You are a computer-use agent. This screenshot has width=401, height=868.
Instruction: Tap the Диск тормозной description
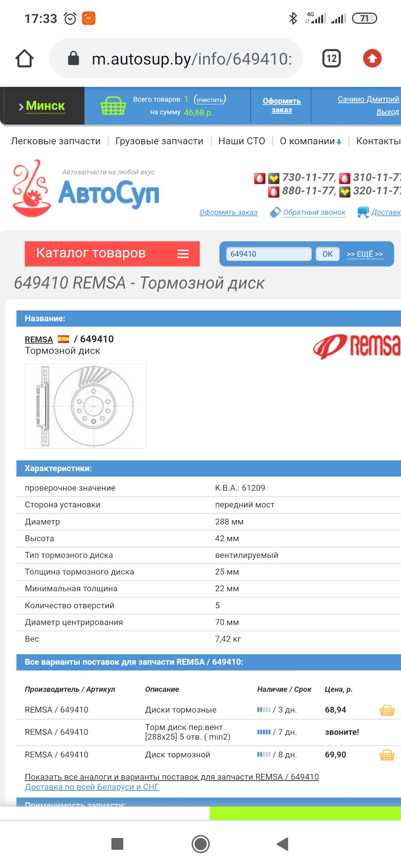(x=178, y=755)
